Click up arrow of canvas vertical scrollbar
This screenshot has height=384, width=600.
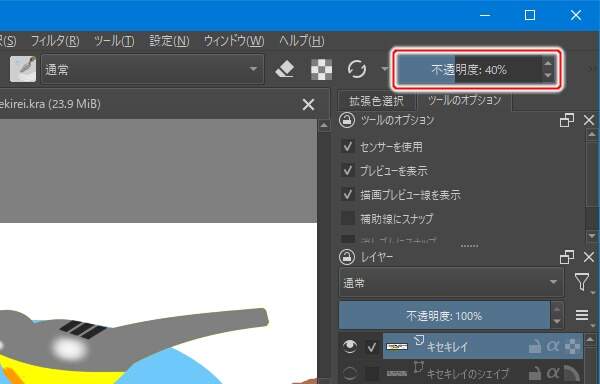tap(324, 125)
